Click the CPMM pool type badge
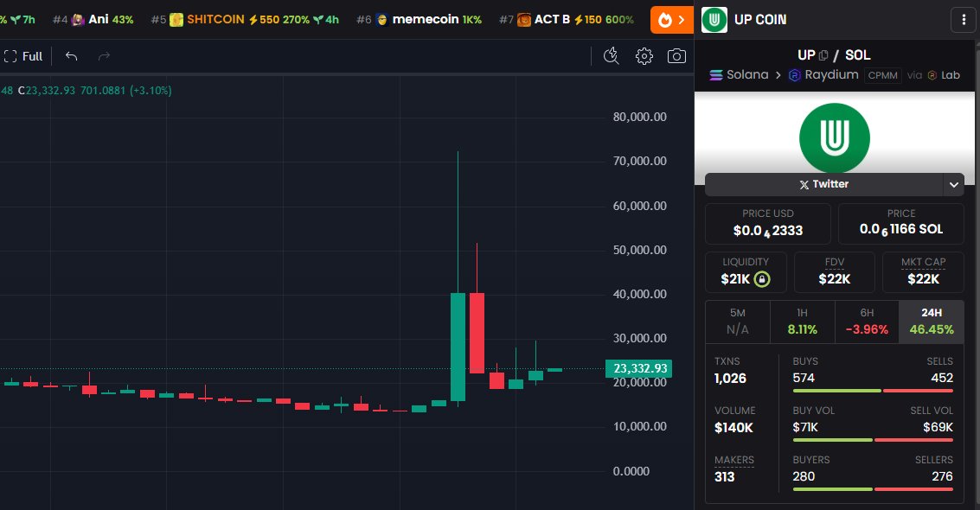 coord(883,75)
